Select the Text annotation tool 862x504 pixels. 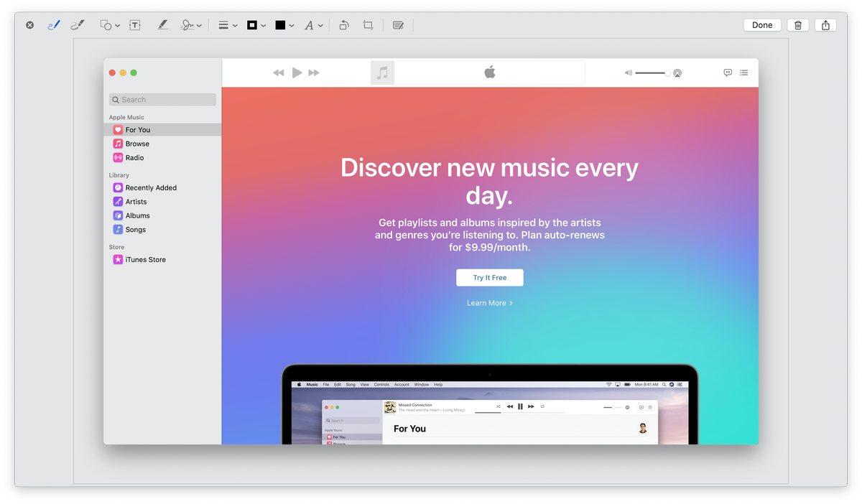135,24
